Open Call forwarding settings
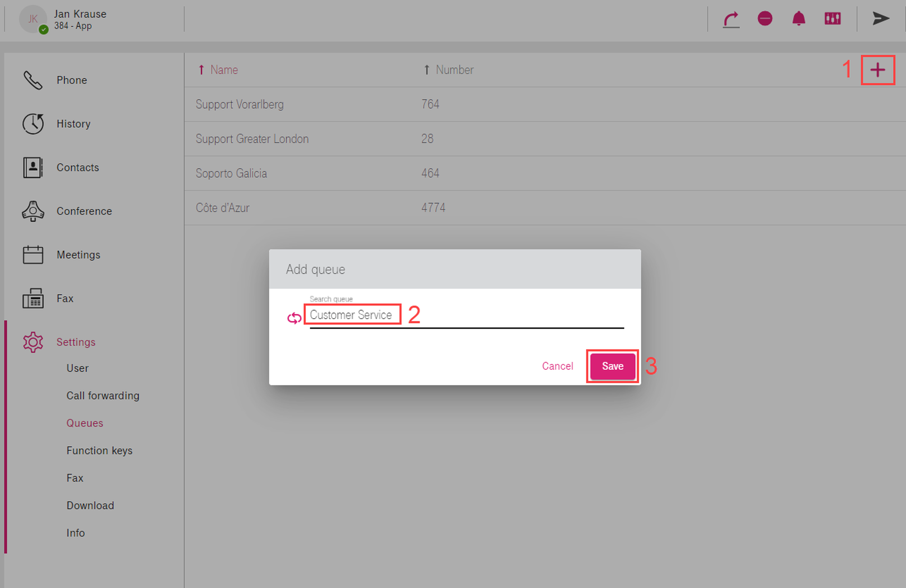The height and width of the screenshot is (588, 906). [x=102, y=396]
